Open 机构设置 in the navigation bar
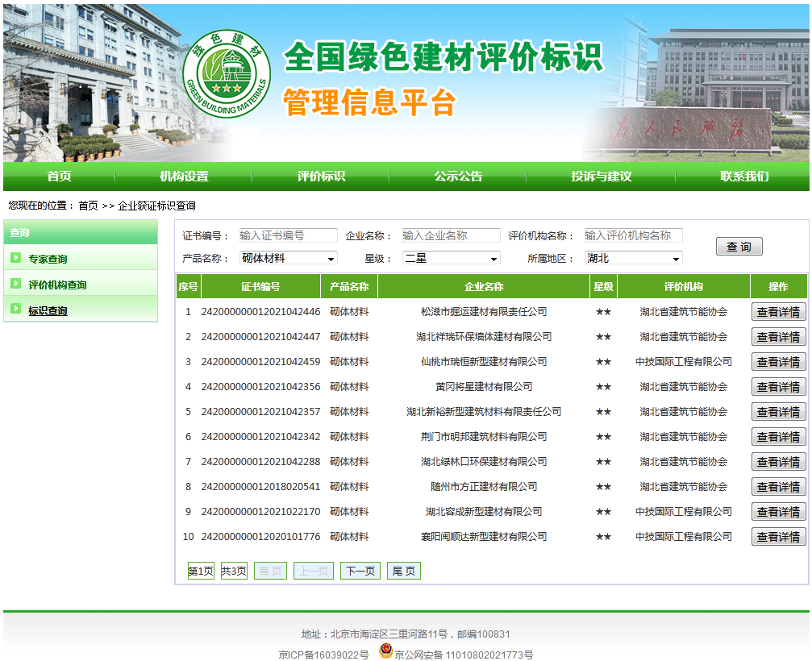This screenshot has height=661, width=812. coord(184,176)
